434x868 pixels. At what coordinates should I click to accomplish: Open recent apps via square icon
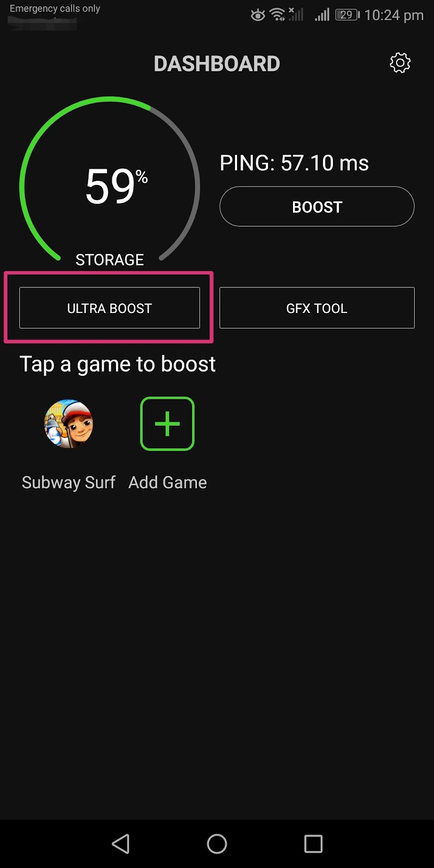[313, 844]
